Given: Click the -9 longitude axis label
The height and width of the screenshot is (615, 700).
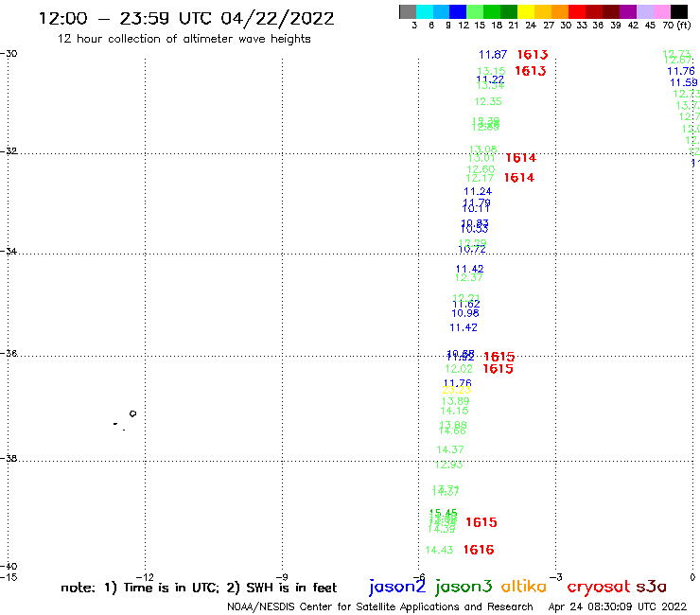Looking at the screenshot, I should 282,577.
